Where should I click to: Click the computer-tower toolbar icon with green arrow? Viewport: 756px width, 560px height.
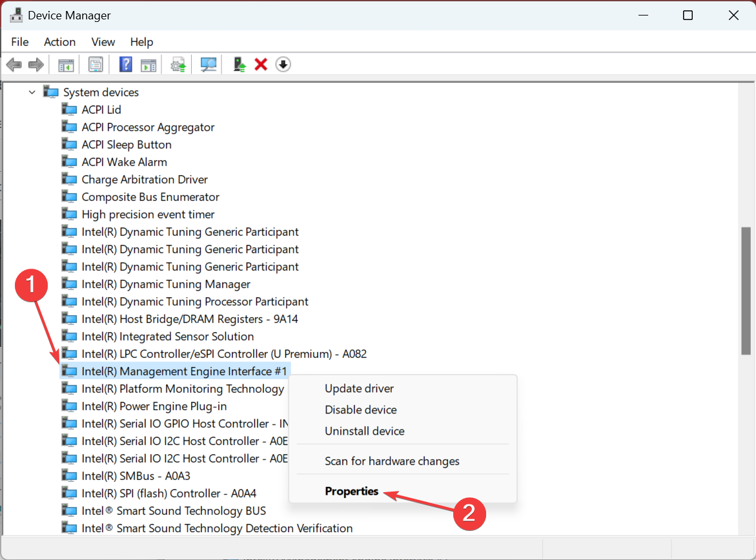(x=239, y=65)
